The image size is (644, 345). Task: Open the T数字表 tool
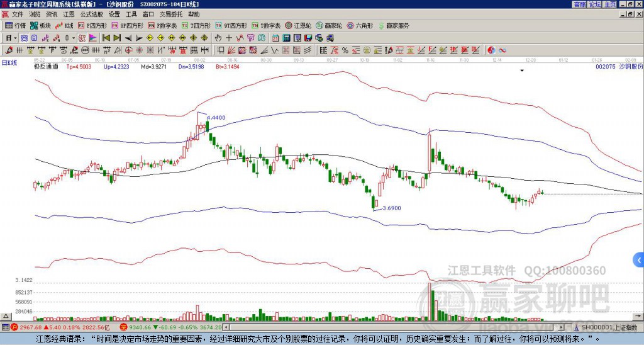coord(266,25)
